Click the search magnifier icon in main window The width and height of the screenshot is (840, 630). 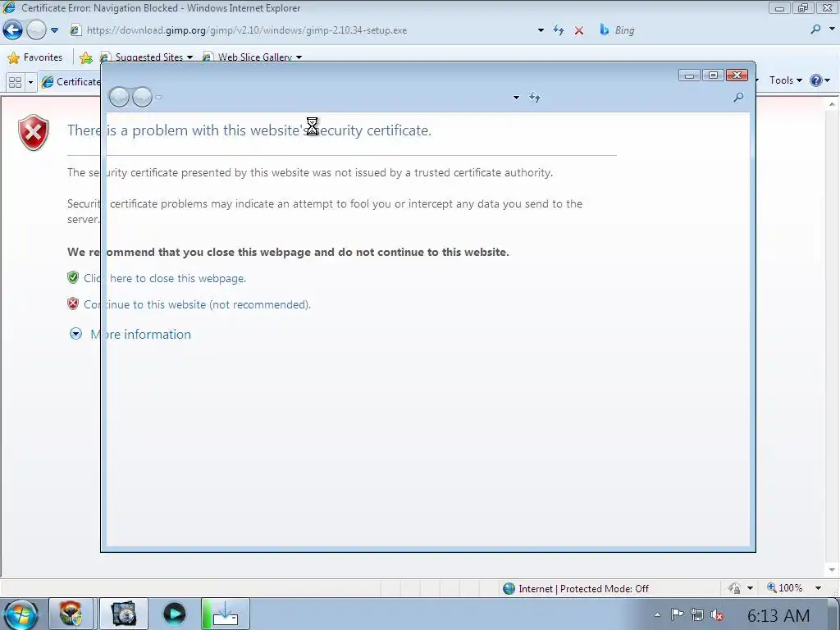[816, 30]
